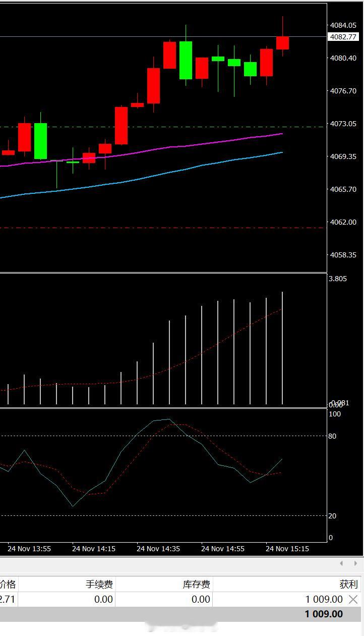
Task: Click the bold total profit 1 009.00
Action: pos(324,614)
